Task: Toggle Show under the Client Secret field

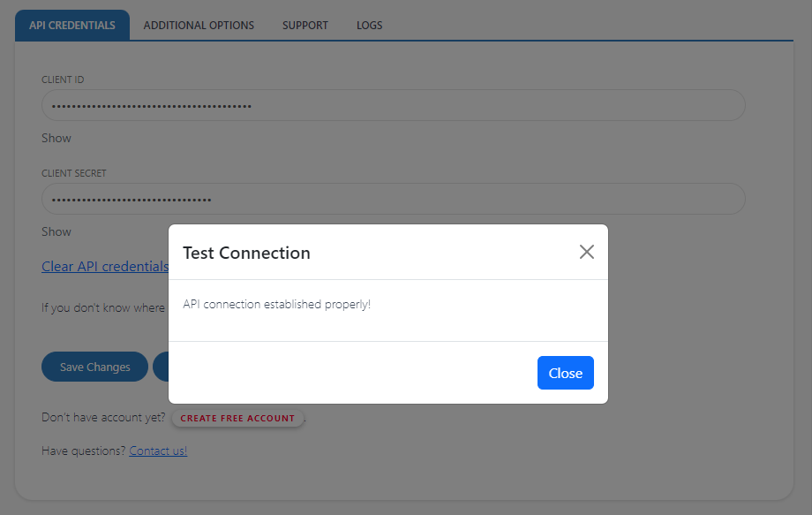Action: (56, 231)
